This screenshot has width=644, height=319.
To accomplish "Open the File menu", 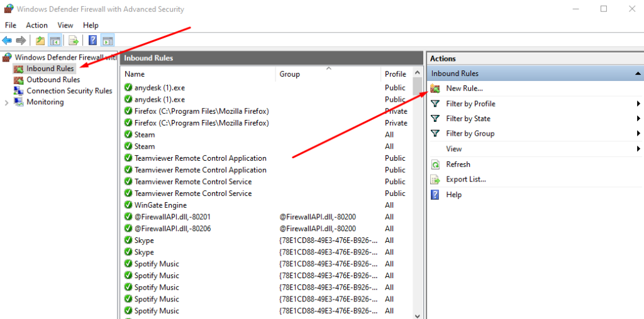I will point(11,25).
